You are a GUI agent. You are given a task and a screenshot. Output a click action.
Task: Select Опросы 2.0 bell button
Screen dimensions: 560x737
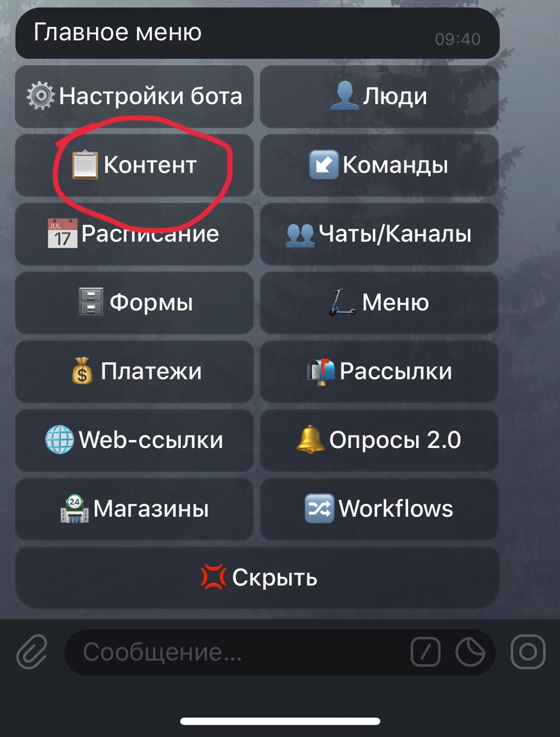(379, 440)
